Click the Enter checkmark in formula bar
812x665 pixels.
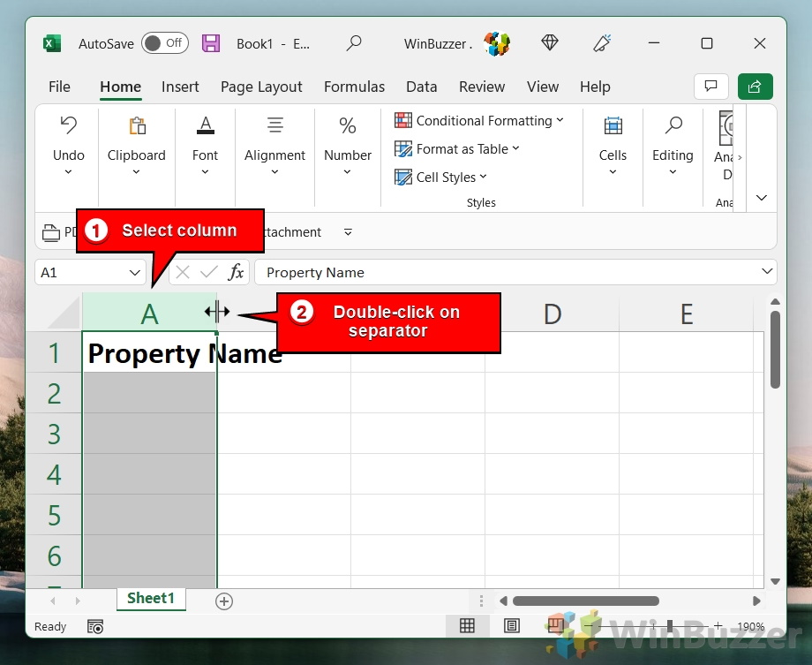click(208, 272)
